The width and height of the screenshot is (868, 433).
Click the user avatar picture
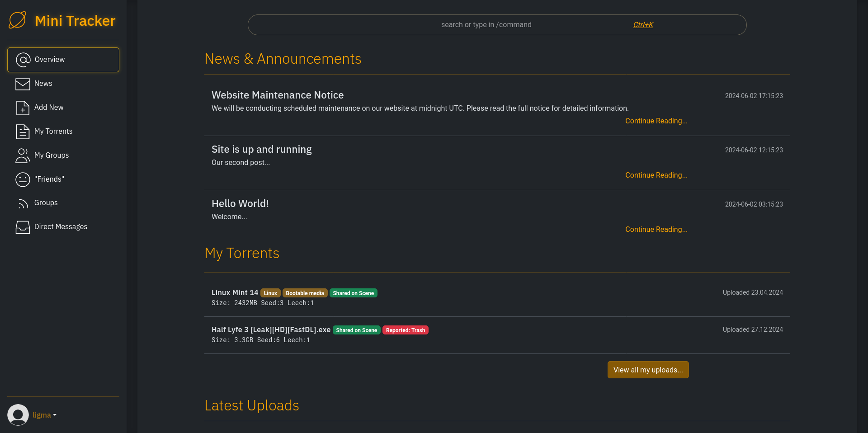(x=18, y=415)
